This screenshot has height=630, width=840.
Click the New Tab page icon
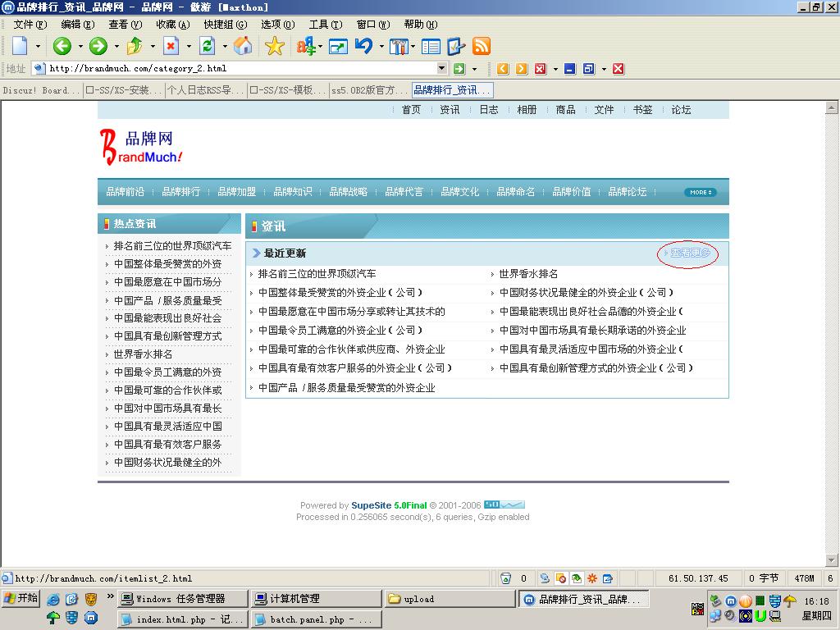(x=20, y=46)
